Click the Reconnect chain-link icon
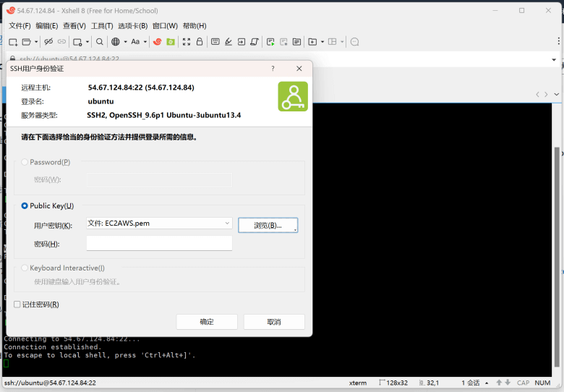This screenshot has width=564, height=392. pyautogui.click(x=62, y=42)
